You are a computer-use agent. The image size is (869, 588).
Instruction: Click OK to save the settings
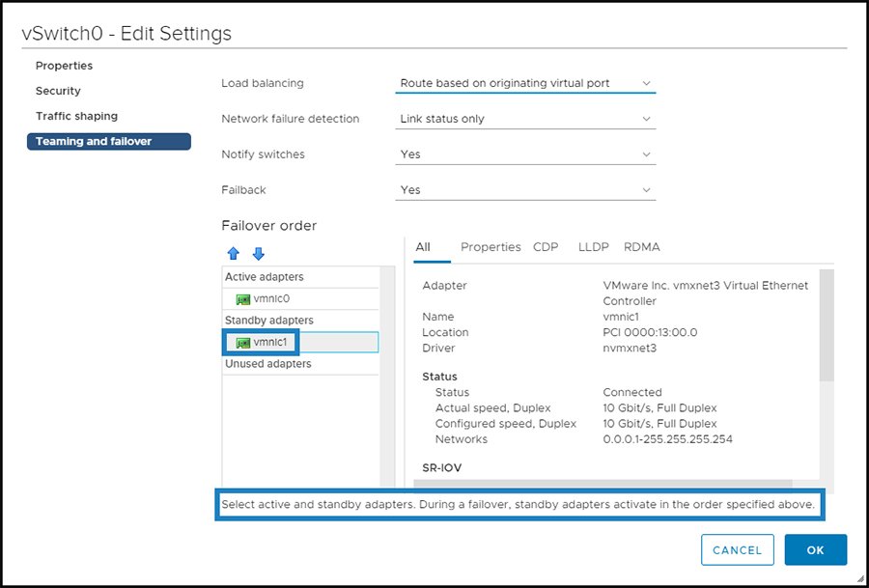(x=816, y=549)
